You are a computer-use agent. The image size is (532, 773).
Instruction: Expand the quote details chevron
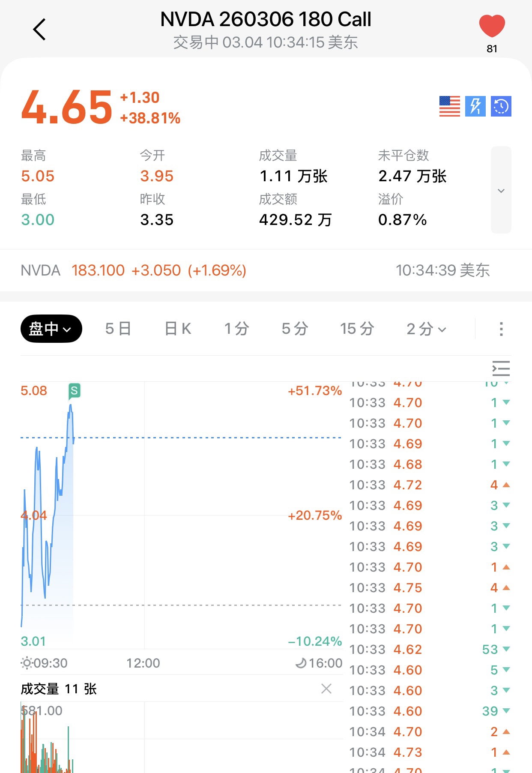(501, 190)
